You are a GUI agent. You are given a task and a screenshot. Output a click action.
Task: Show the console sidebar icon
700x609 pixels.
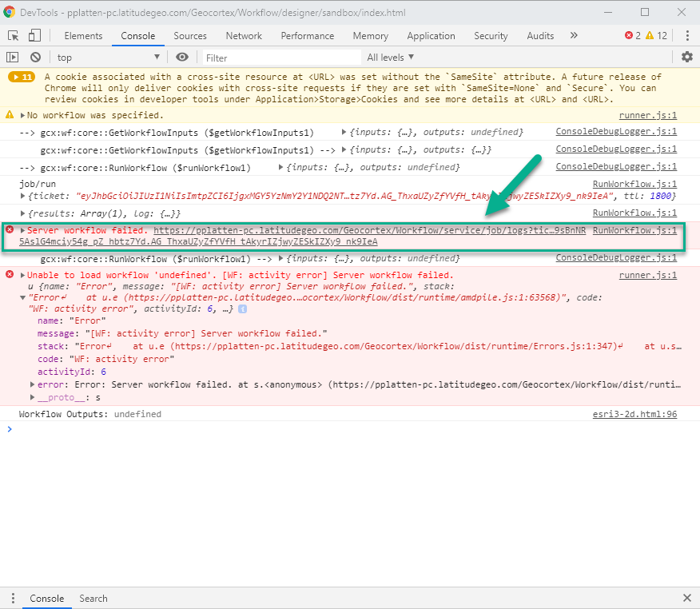pyautogui.click(x=13, y=58)
